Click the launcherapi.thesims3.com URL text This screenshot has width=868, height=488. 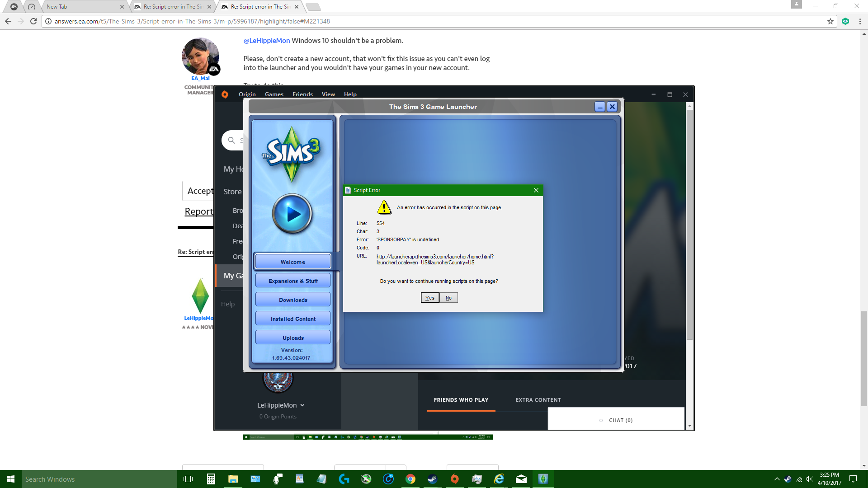click(435, 259)
